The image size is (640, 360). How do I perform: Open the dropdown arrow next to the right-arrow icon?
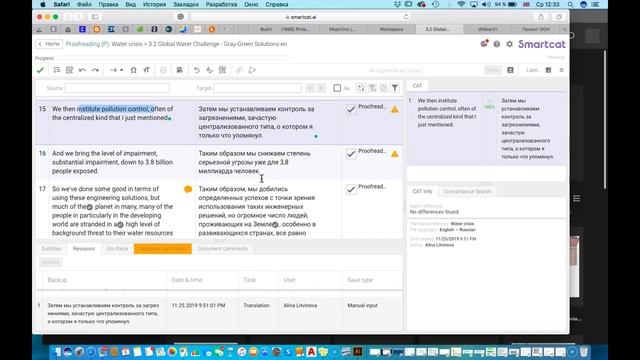pyautogui.click(x=121, y=70)
